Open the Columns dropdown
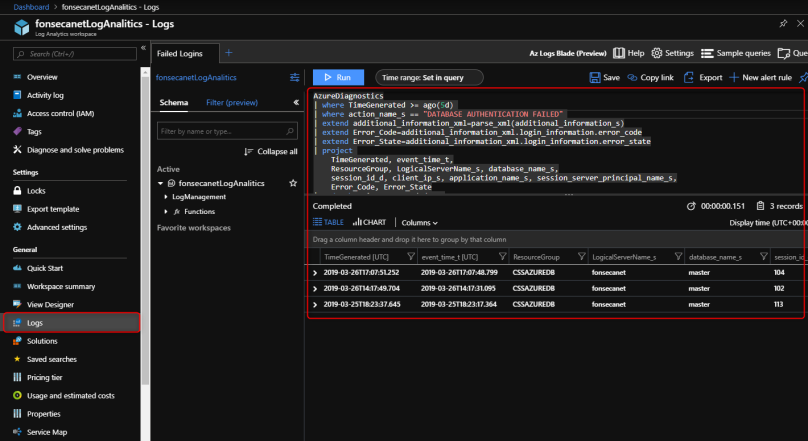This screenshot has height=441, width=808. coord(418,222)
